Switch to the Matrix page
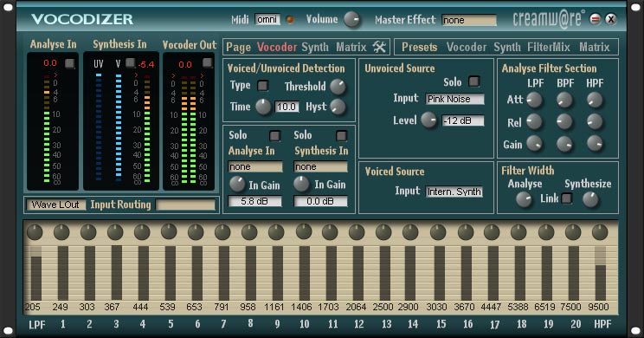This screenshot has width=644, height=338. click(351, 48)
